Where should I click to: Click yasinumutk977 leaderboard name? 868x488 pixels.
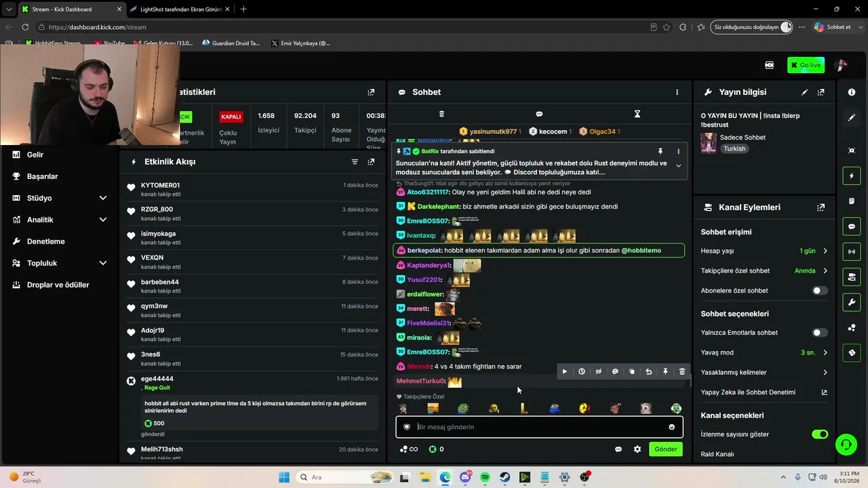(x=493, y=131)
